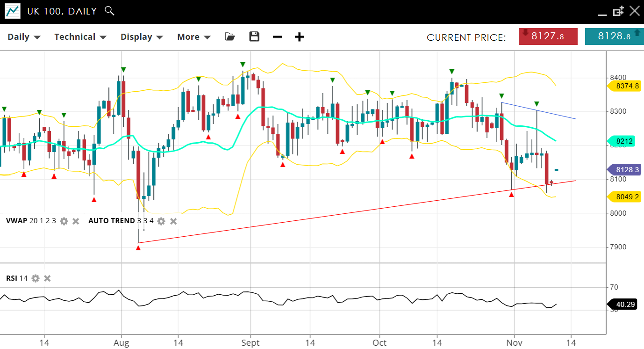Open AUTO TREND settings gear

pyautogui.click(x=161, y=221)
